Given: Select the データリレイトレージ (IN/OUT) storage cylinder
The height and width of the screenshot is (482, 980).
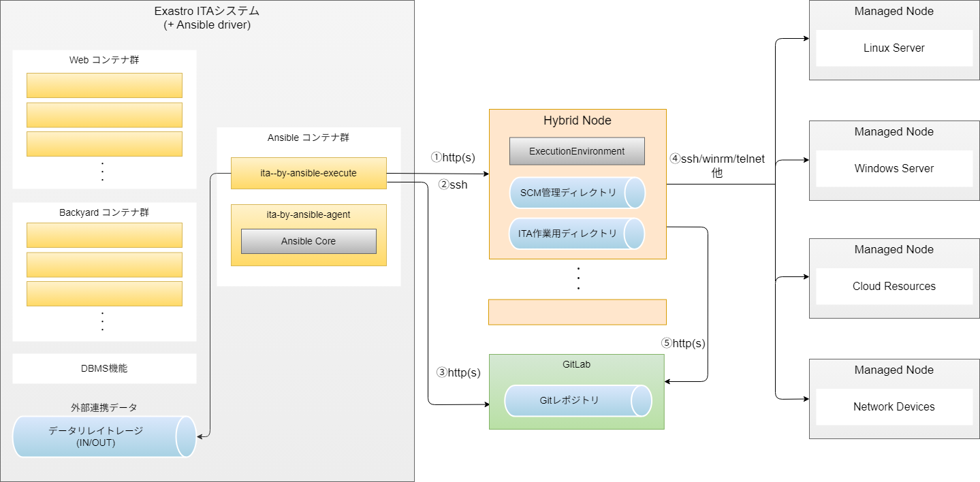Looking at the screenshot, I should point(96,436).
